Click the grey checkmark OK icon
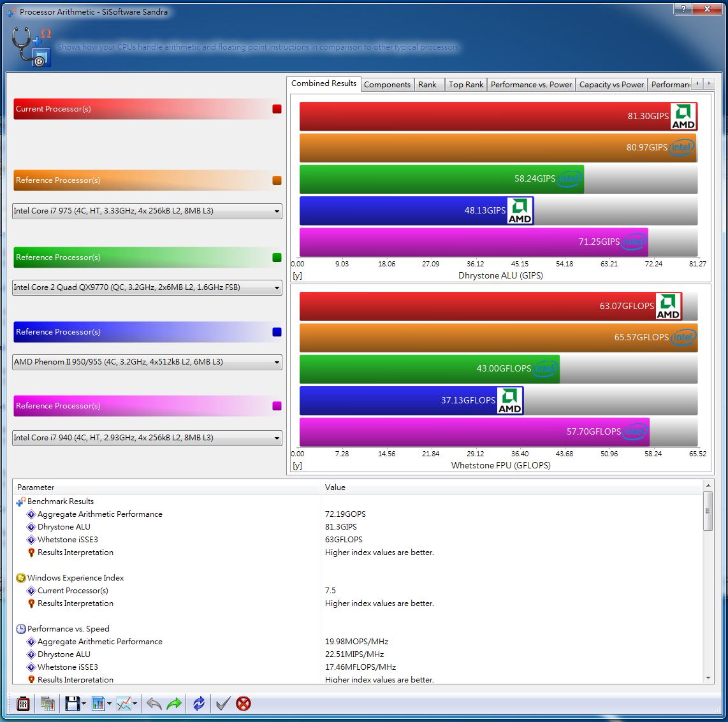 coord(222,704)
